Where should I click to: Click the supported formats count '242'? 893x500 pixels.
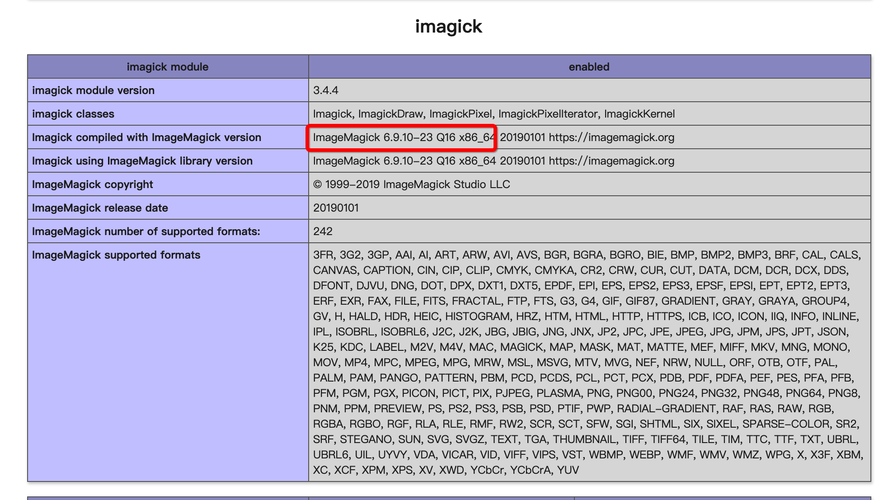tap(322, 231)
